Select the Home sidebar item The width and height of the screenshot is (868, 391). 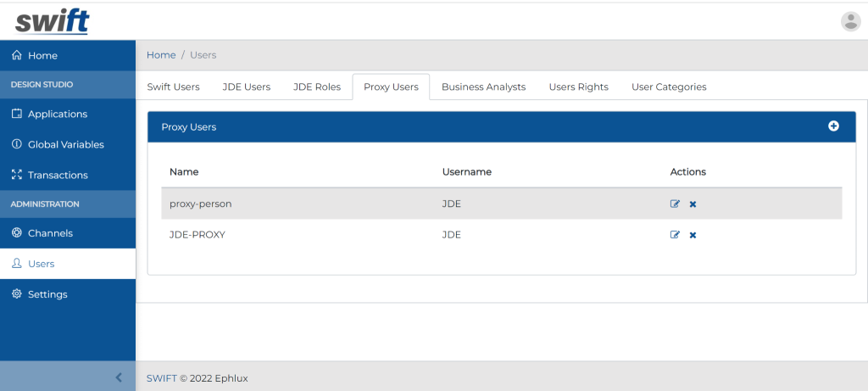click(x=42, y=55)
